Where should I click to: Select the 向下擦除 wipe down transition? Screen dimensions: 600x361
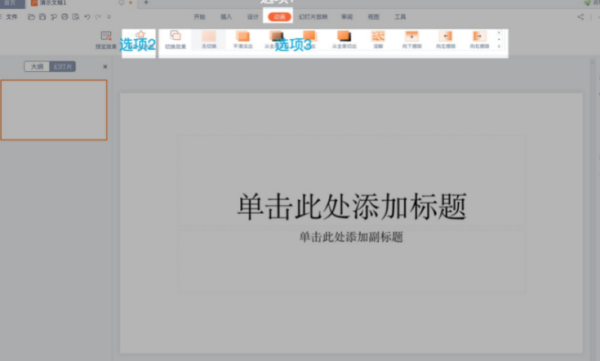(x=412, y=40)
